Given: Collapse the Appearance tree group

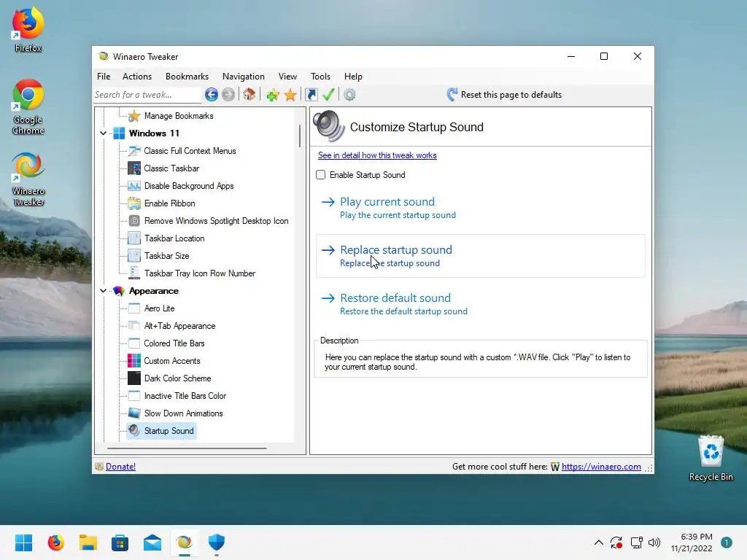Looking at the screenshot, I should pos(104,291).
